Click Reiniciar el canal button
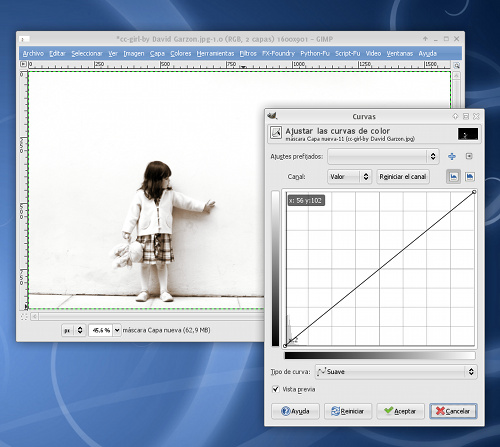This screenshot has height=447, width=500. point(403,177)
